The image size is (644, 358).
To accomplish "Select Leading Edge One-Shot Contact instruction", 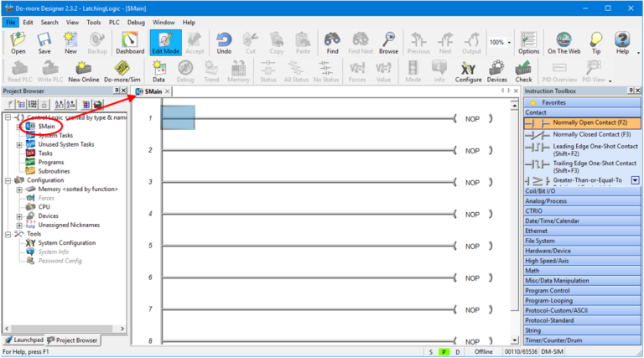I will click(582, 150).
